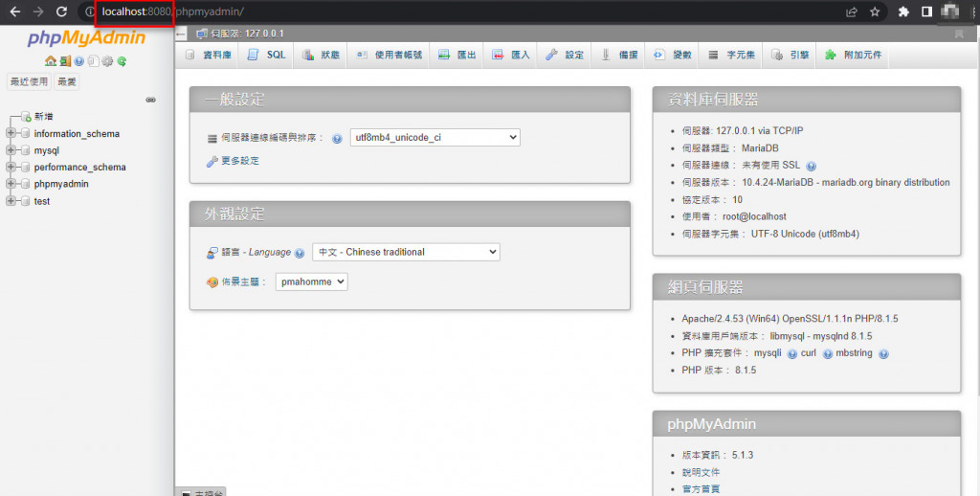Open the 狀態 tab

321,55
